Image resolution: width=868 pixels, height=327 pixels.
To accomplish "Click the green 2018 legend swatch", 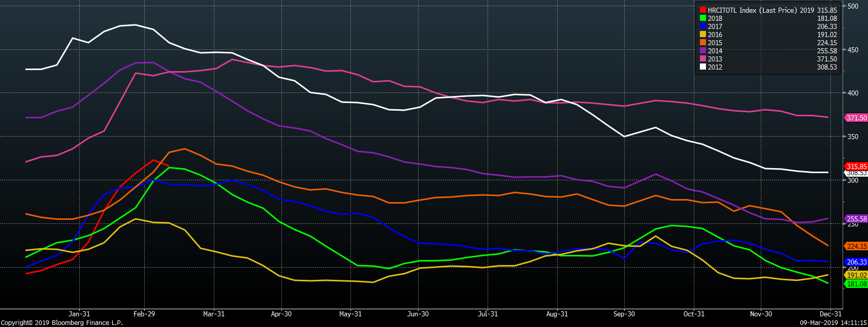I will 702,18.
